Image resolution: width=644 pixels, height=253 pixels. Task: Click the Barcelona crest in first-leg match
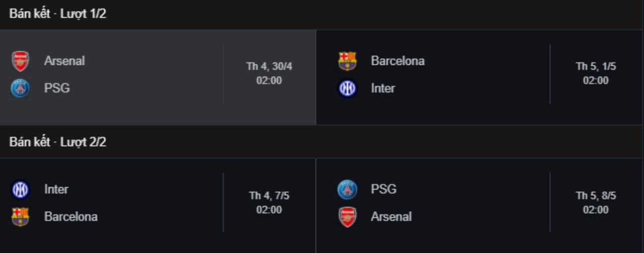[x=347, y=61]
